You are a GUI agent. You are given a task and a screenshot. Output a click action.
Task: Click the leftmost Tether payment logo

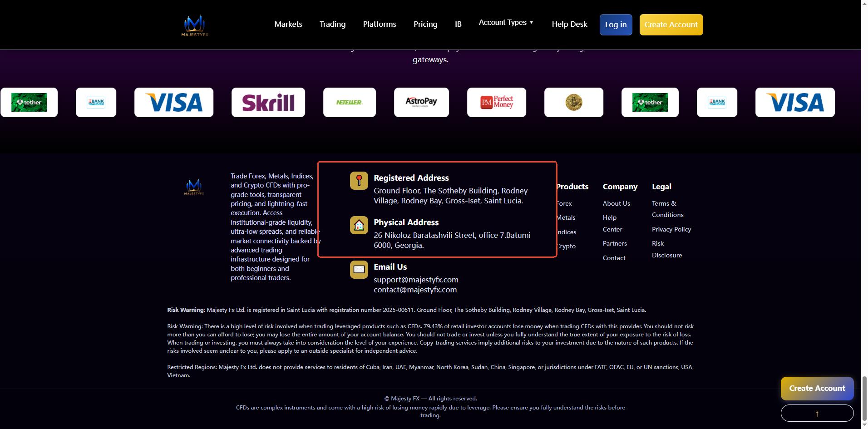click(29, 102)
